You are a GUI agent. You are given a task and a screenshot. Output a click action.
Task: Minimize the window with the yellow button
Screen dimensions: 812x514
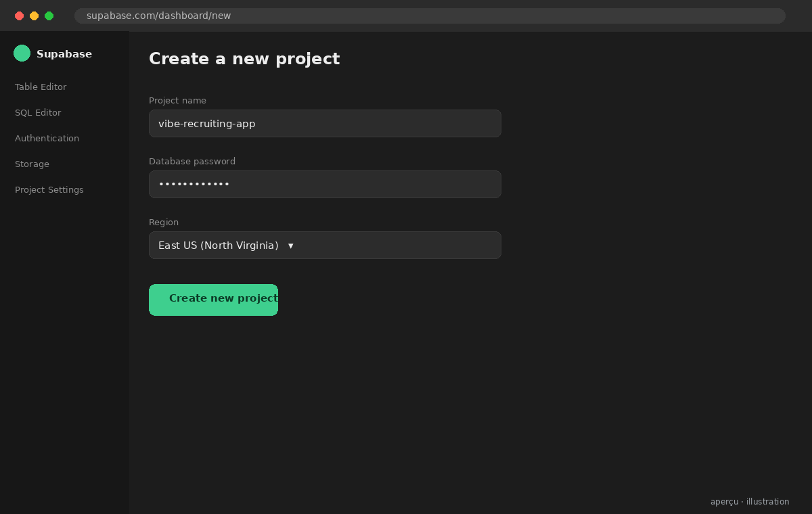click(x=34, y=16)
